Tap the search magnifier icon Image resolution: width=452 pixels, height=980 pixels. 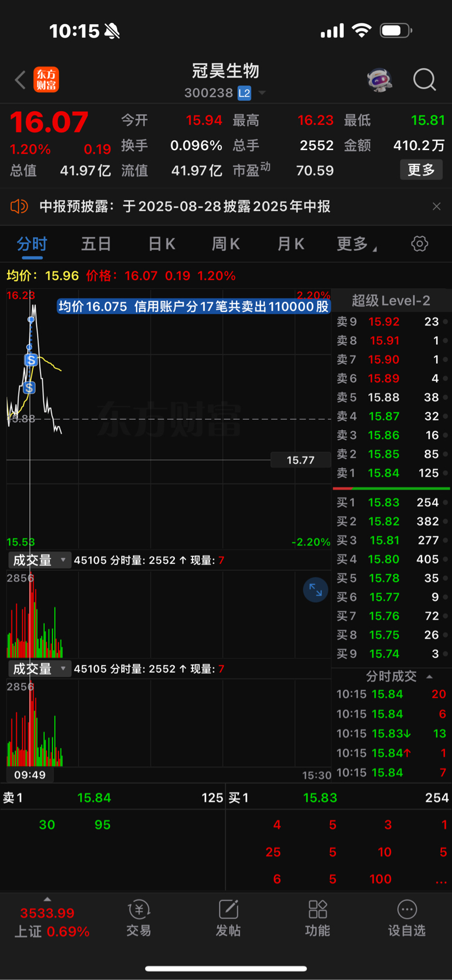(424, 79)
